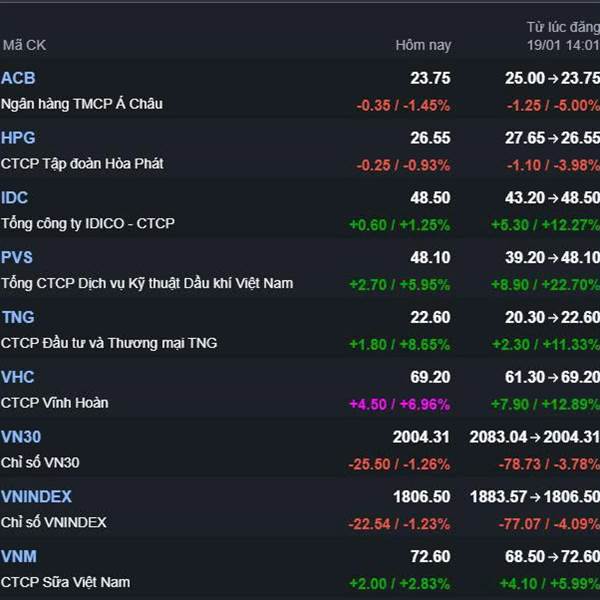Select 'Tổng công ty IDICO - CTCP' text
Viewport: 600px width, 600px height.
88,223
